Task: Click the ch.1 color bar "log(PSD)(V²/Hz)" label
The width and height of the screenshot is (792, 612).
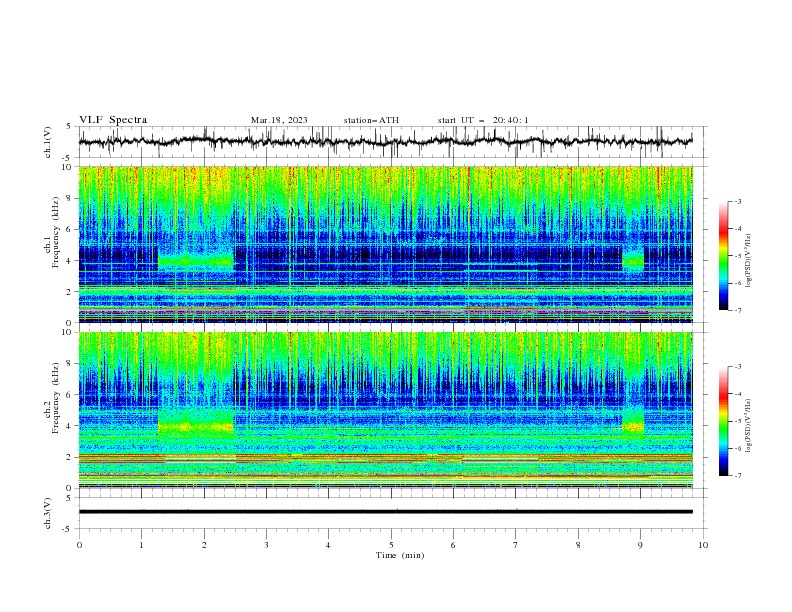Action: click(x=748, y=261)
